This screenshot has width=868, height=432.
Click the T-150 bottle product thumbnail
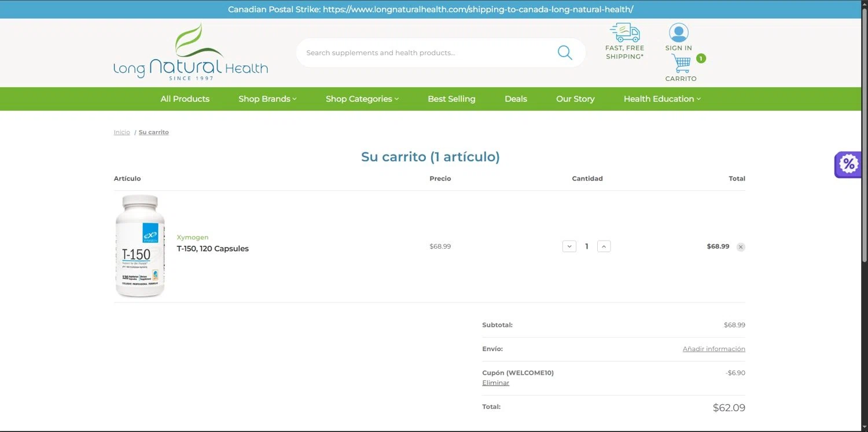[x=139, y=246]
